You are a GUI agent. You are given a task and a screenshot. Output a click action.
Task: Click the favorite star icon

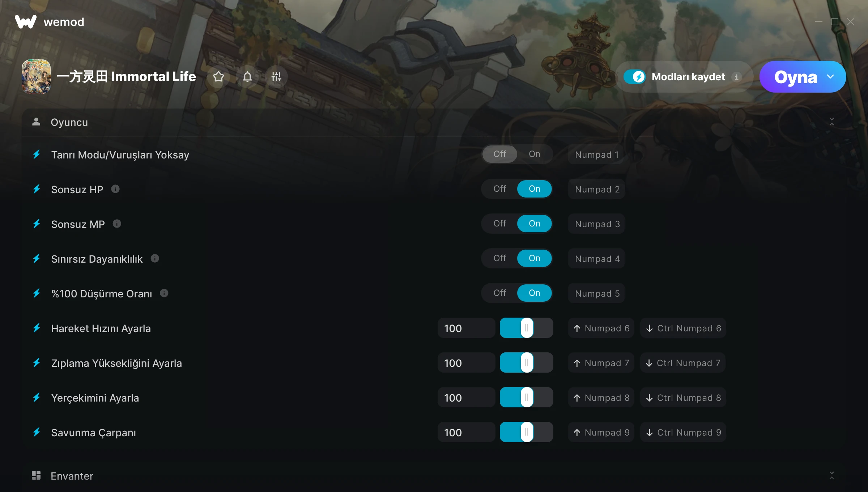click(x=218, y=77)
